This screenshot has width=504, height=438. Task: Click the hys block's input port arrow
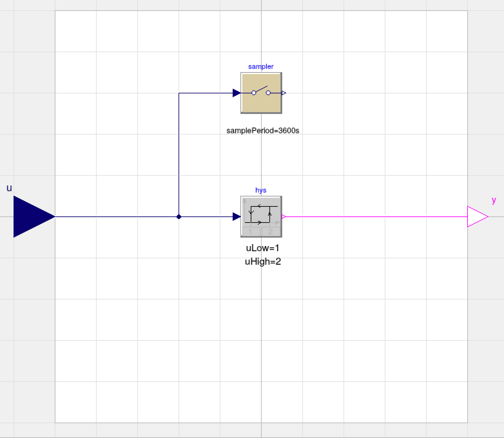(x=237, y=217)
